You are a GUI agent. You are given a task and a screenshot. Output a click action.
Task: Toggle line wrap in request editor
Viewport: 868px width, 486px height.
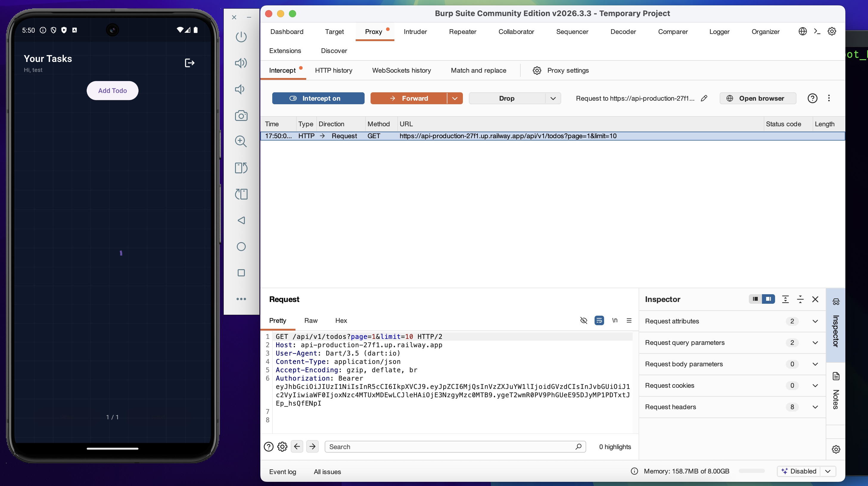pyautogui.click(x=599, y=320)
